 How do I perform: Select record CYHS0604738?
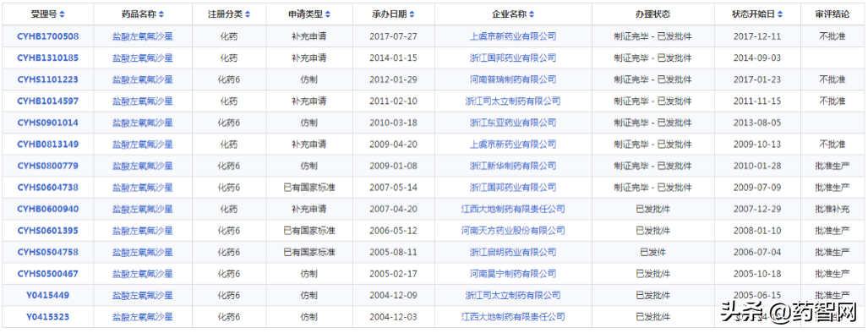pyautogui.click(x=47, y=188)
